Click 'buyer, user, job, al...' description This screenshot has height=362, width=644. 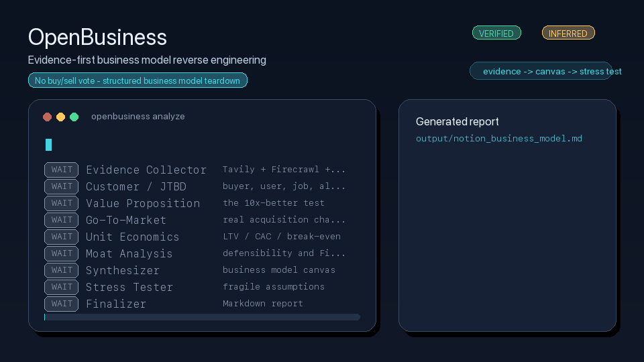284,186
